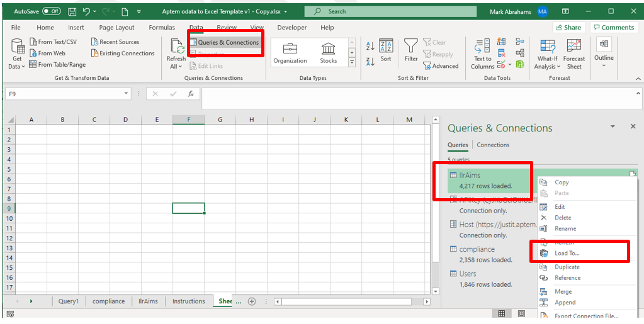This screenshot has height=324, width=644.
Task: Switch to the Instructions sheet tab
Action: [188, 301]
